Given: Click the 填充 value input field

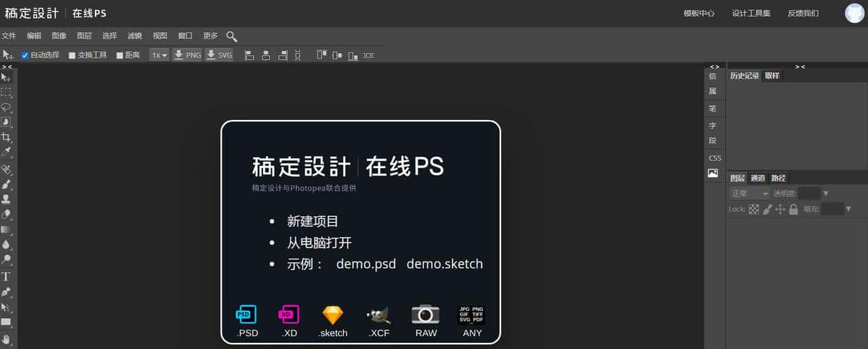Looking at the screenshot, I should (832, 209).
